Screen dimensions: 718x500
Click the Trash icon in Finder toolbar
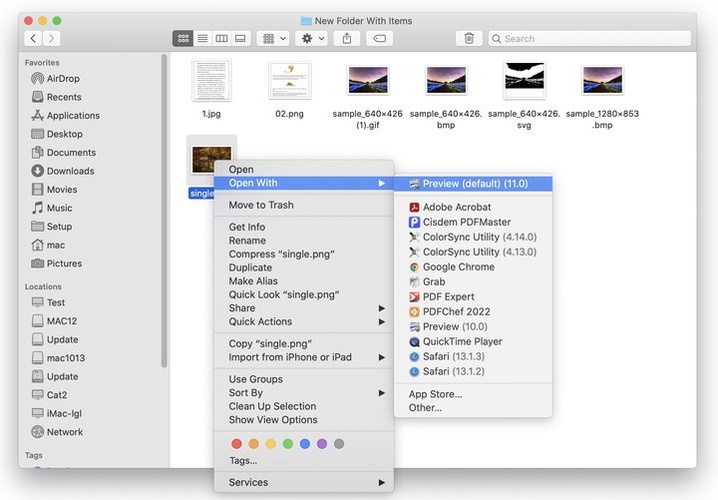(469, 38)
